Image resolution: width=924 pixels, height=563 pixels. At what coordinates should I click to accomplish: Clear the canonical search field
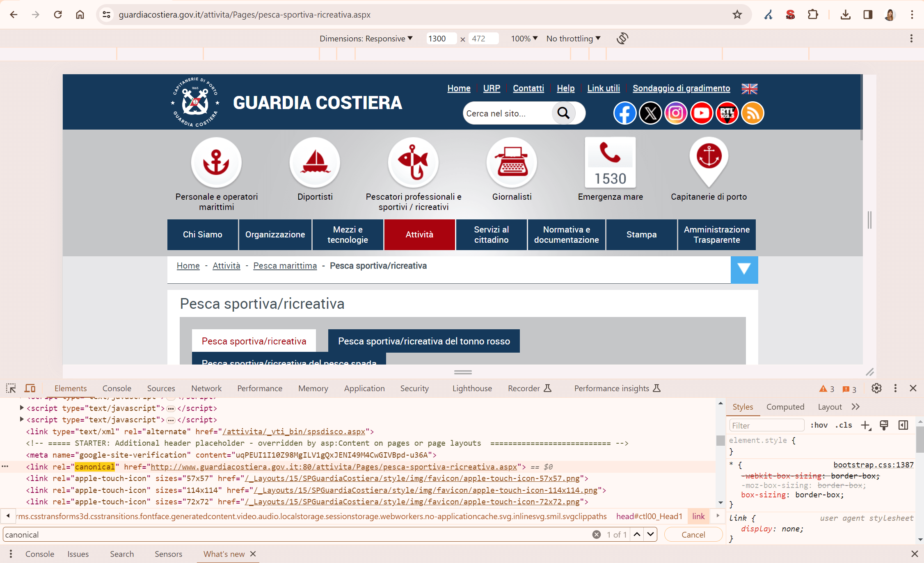[597, 534]
